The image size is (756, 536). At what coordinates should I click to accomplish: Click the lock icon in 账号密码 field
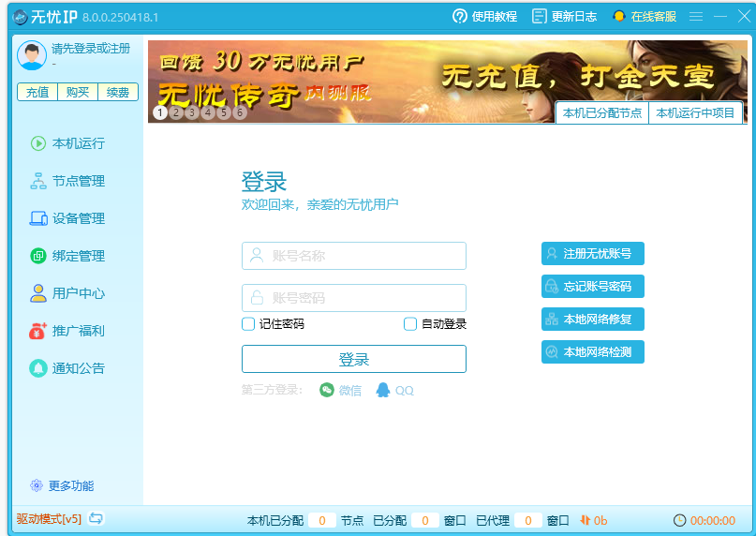click(x=257, y=297)
